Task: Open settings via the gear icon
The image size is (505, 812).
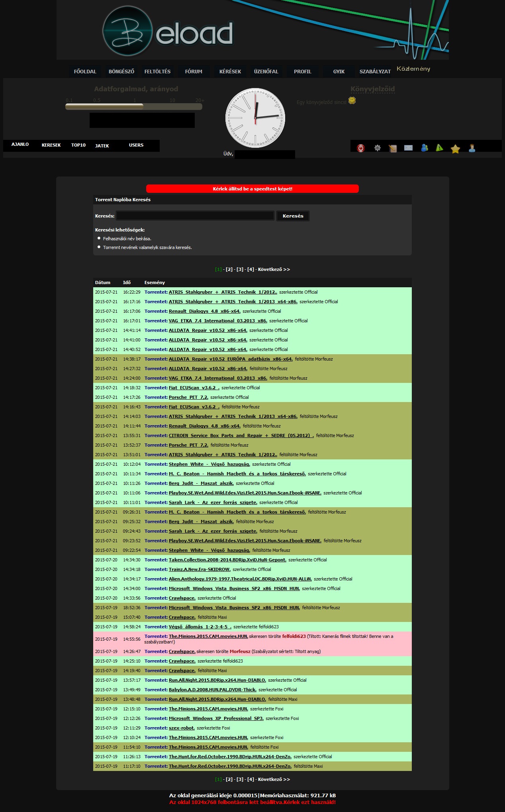Action: (378, 148)
